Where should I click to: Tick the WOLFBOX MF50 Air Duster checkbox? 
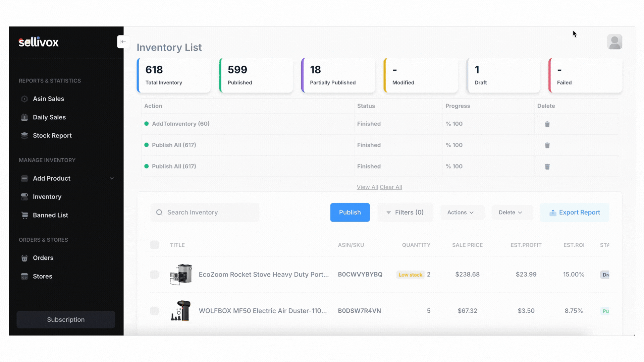[x=154, y=311]
